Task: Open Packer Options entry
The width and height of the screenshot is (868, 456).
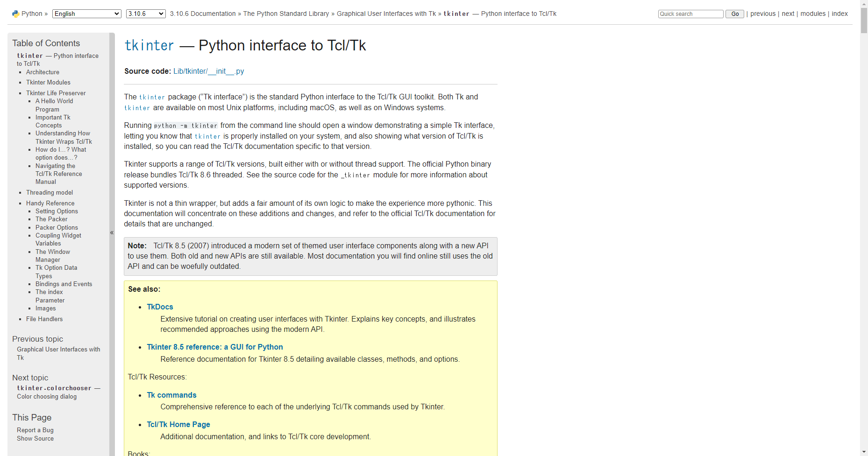Action: click(x=57, y=227)
